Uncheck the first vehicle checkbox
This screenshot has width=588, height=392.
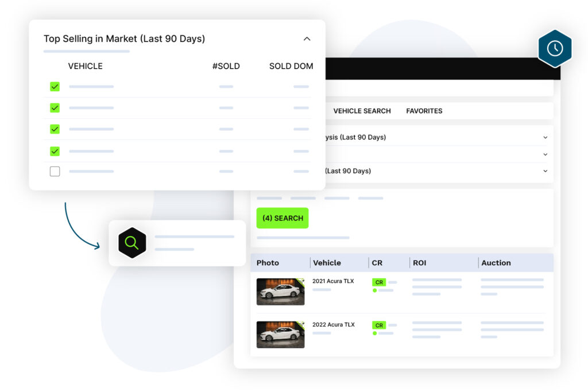(x=55, y=87)
